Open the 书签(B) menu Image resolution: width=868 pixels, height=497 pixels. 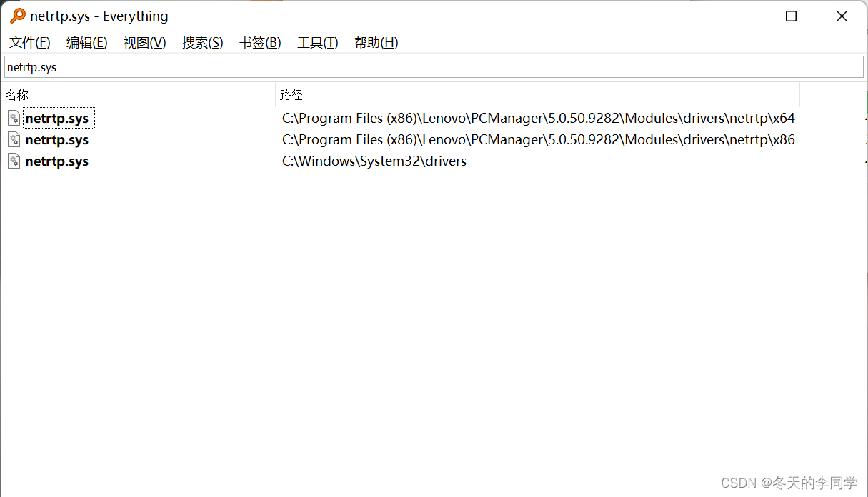coord(260,43)
